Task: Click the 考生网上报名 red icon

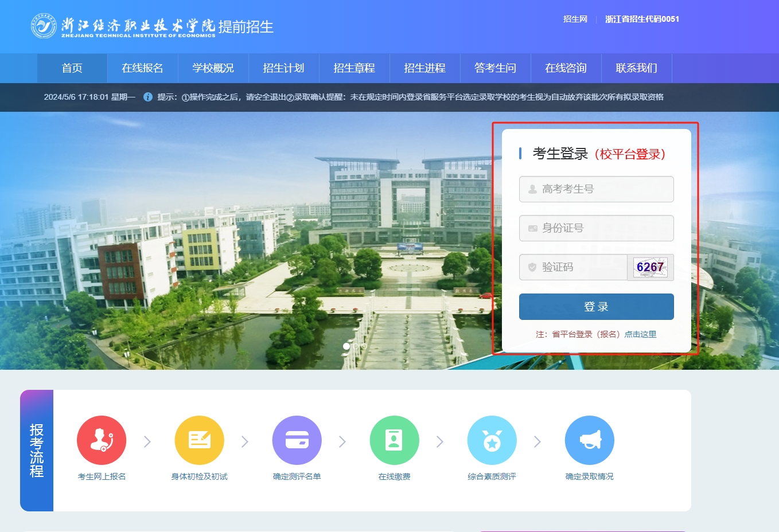Action: pyautogui.click(x=102, y=440)
